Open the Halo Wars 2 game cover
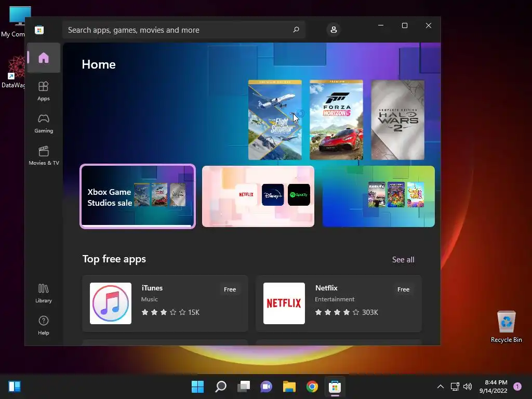The width and height of the screenshot is (532, 399). pyautogui.click(x=397, y=120)
